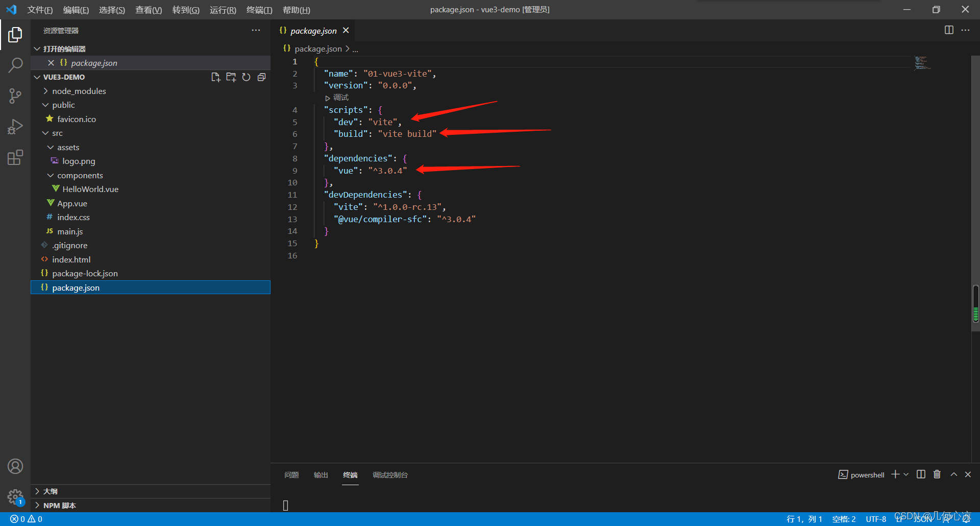Add a new terminal with plus icon

[895, 474]
